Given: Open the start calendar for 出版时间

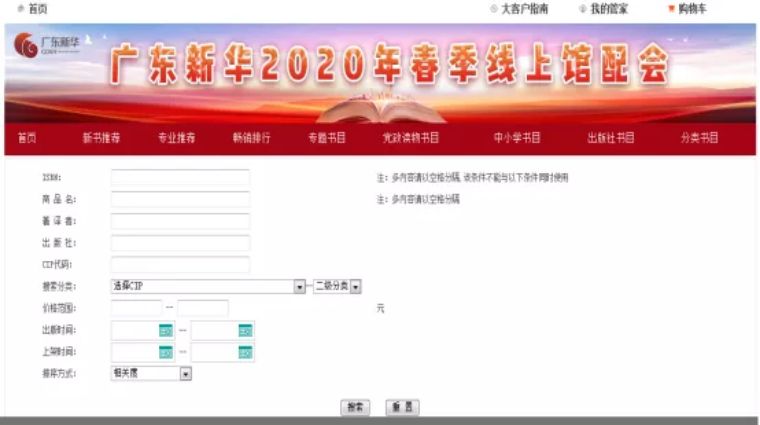Looking at the screenshot, I should 166,331.
